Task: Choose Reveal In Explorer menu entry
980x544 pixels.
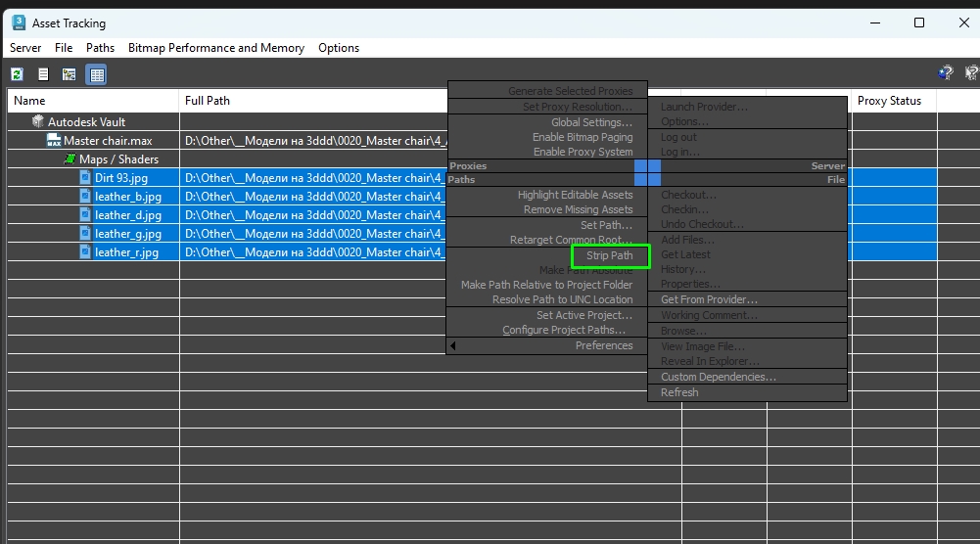Action: [710, 361]
